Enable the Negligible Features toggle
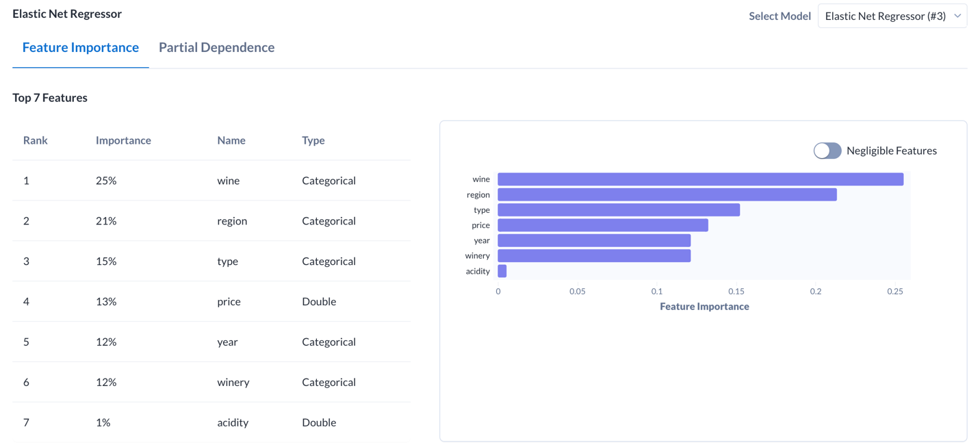Image resolution: width=980 pixels, height=447 pixels. (x=827, y=151)
